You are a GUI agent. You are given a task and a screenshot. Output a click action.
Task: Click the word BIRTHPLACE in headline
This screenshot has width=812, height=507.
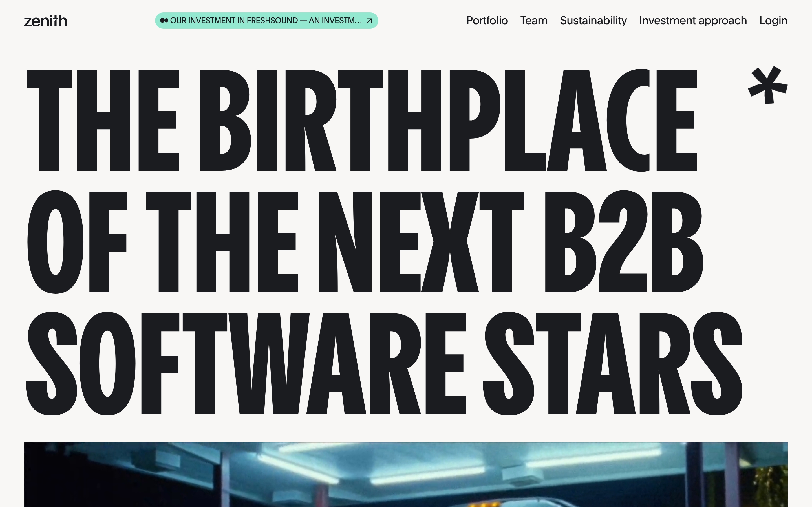[448, 120]
